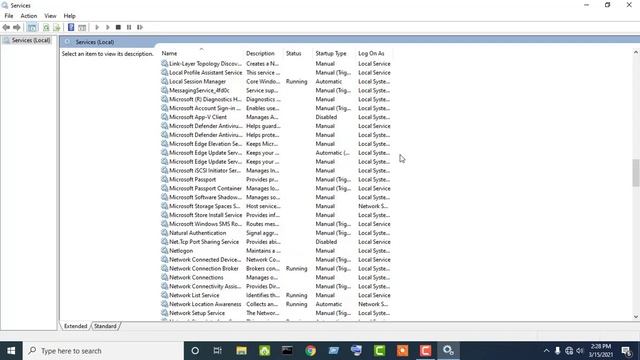Select the Microsoft (R) Diagnostics H... row

click(276, 99)
